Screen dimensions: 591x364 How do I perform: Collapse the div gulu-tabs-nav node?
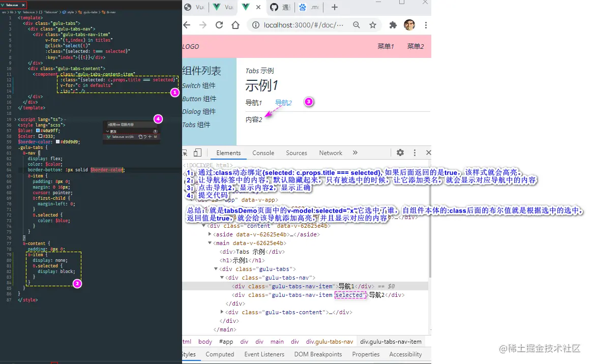coord(222,278)
